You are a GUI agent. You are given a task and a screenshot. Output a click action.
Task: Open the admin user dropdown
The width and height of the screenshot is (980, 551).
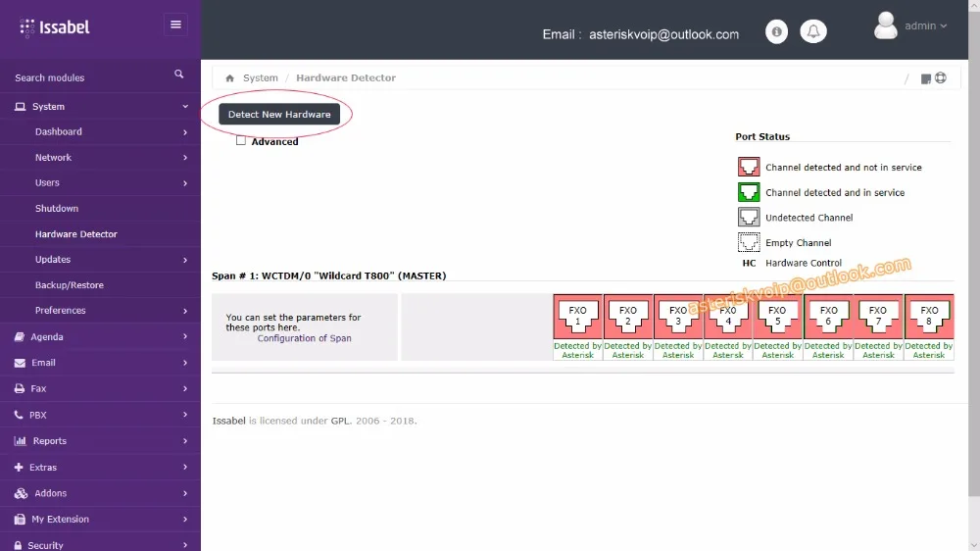coord(926,25)
